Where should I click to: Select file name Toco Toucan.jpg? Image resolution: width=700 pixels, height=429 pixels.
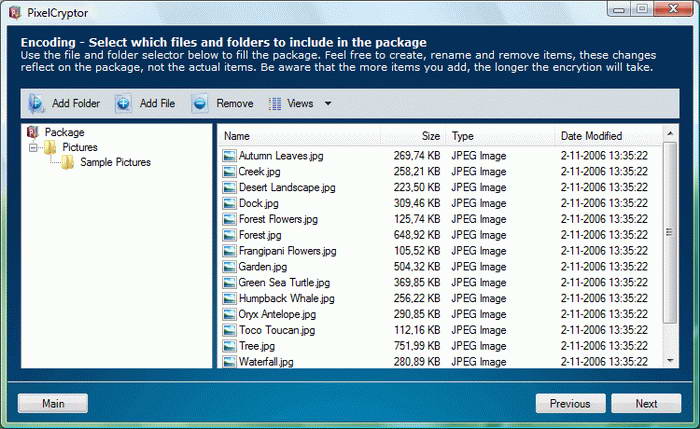[277, 330]
